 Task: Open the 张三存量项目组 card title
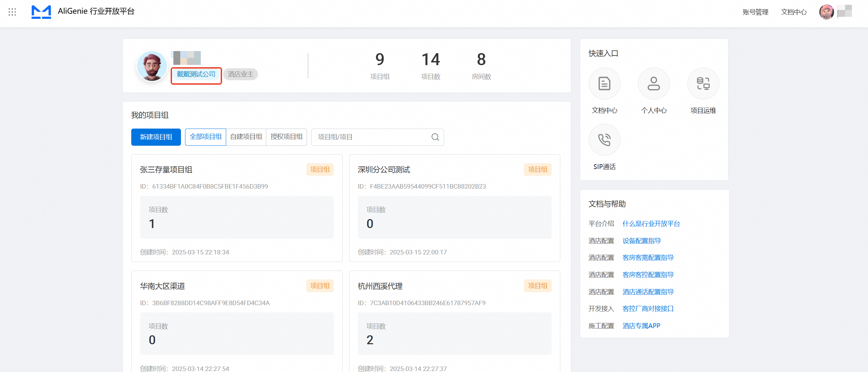pos(166,170)
